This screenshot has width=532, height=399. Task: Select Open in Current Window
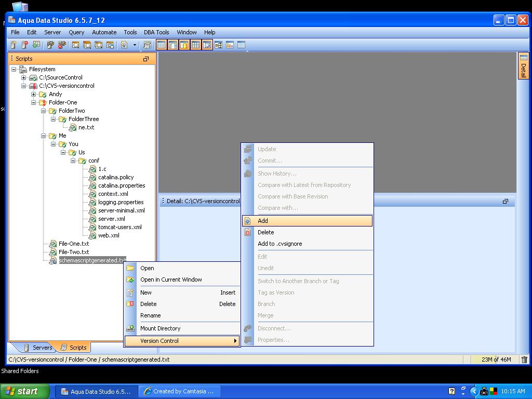[182, 280]
